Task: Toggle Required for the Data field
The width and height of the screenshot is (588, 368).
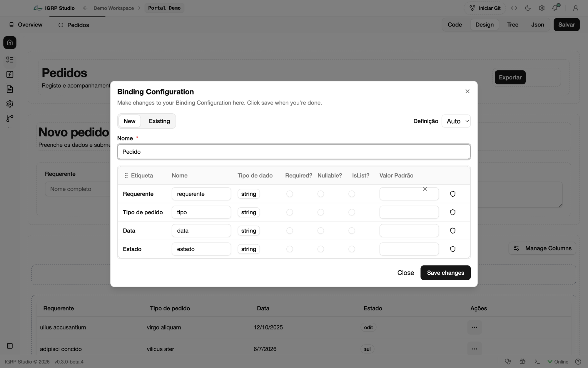Action: tap(290, 231)
